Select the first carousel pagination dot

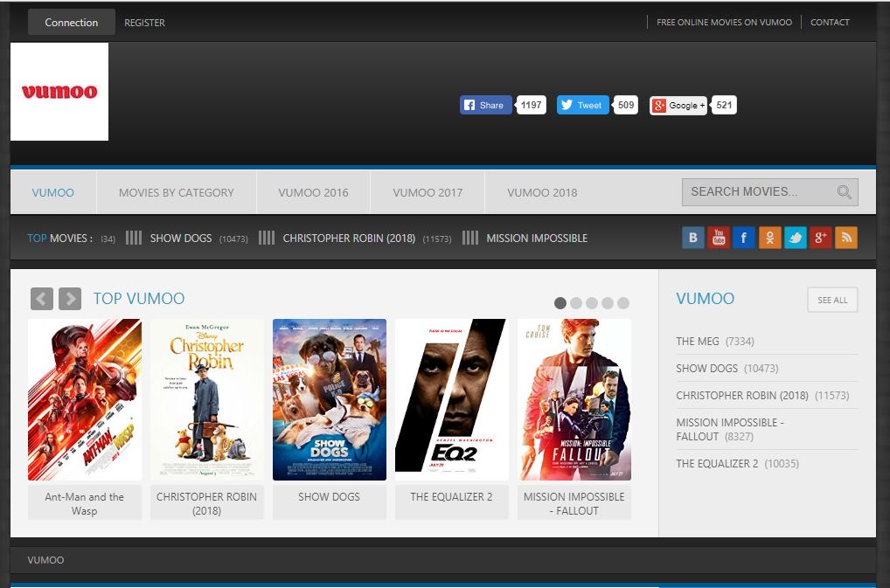click(x=560, y=303)
